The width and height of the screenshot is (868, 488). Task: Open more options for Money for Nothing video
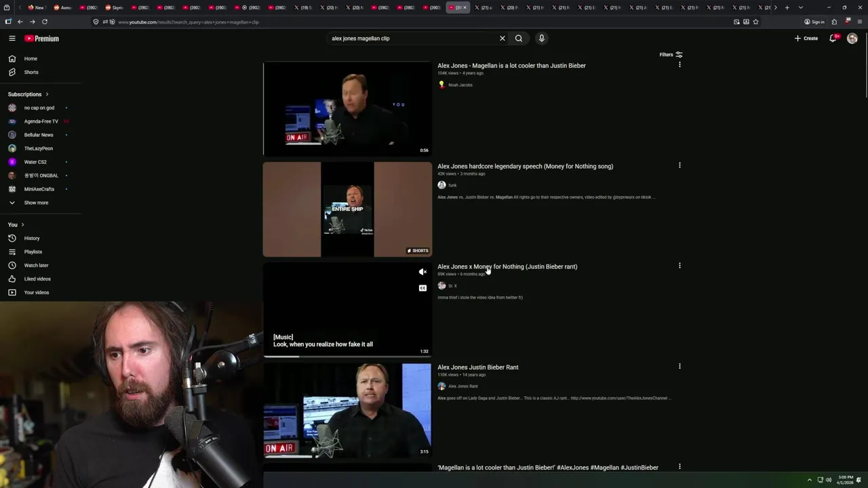[x=679, y=266]
